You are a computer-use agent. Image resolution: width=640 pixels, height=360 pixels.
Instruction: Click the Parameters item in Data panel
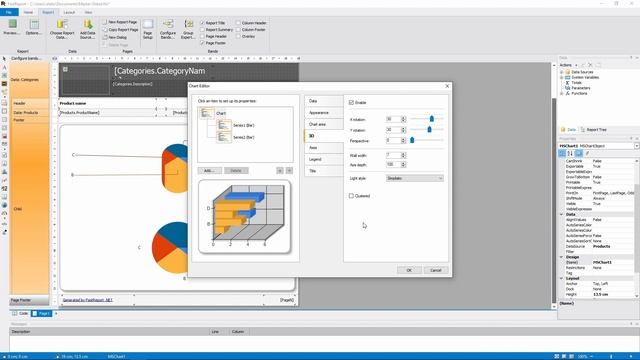[580, 88]
